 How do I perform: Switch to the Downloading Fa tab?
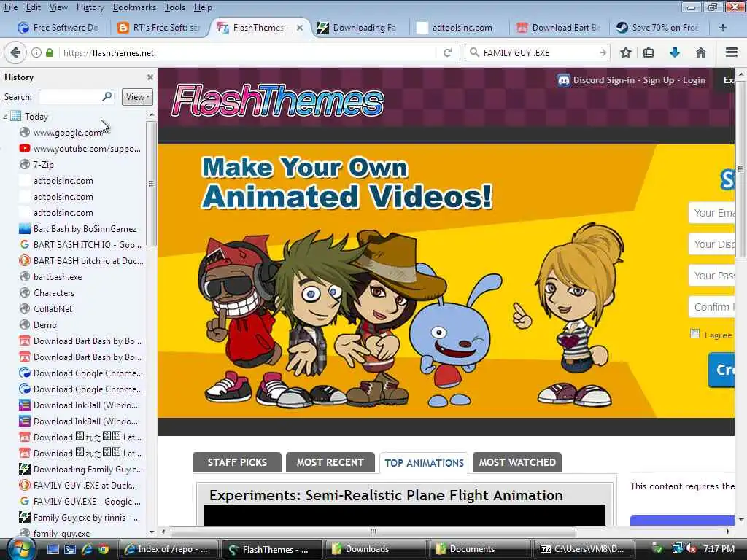click(x=357, y=28)
